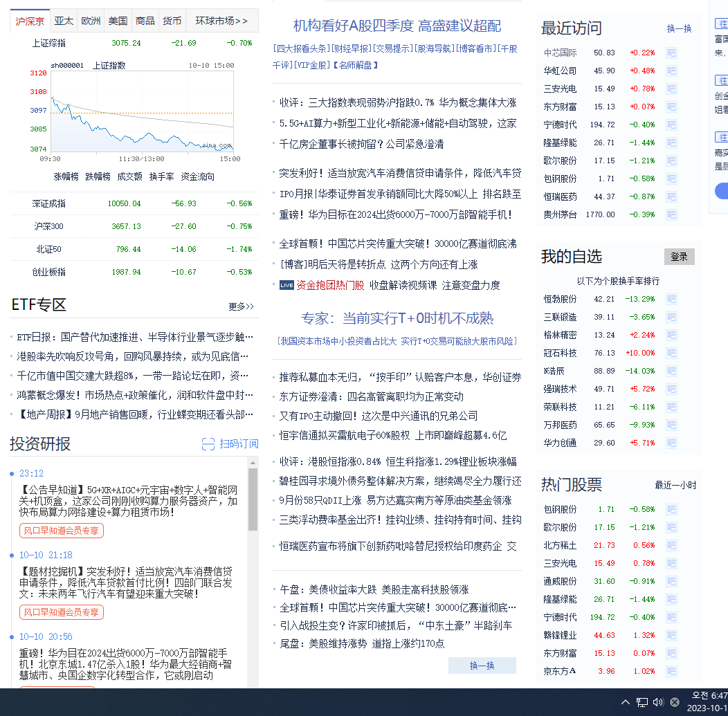Screen dimensions: 728x716
Task: Open the 吧 forum icon for 格林精密
Action: [671, 335]
